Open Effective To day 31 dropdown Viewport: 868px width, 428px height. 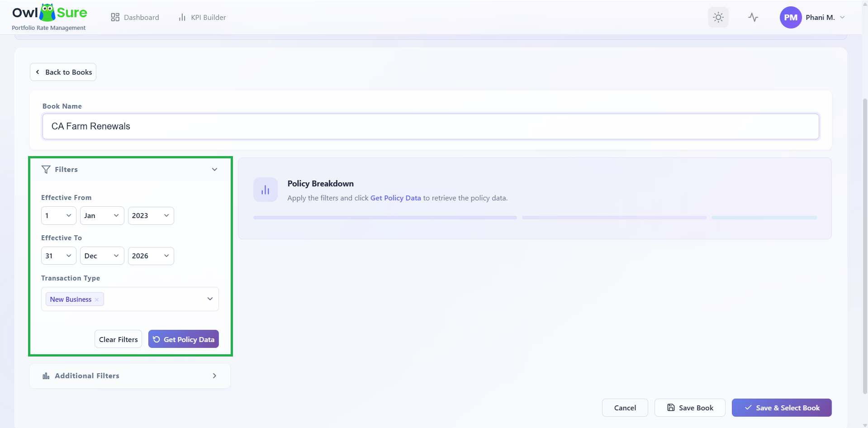(59, 256)
